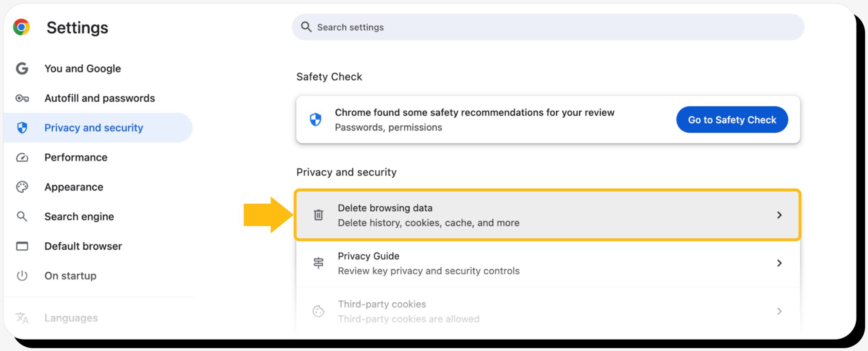868x351 pixels.
Task: Select Privacy and security in the sidebar
Action: pyautogui.click(x=94, y=127)
